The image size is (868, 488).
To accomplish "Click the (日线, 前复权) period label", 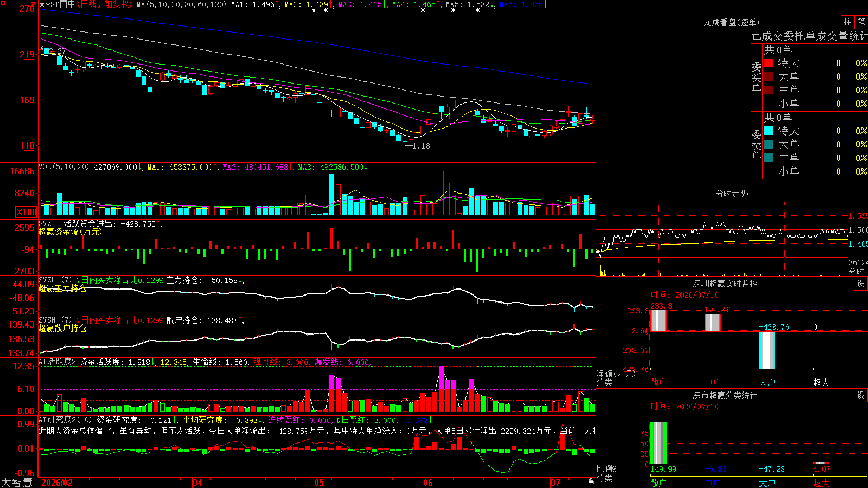I will pyautogui.click(x=104, y=4).
